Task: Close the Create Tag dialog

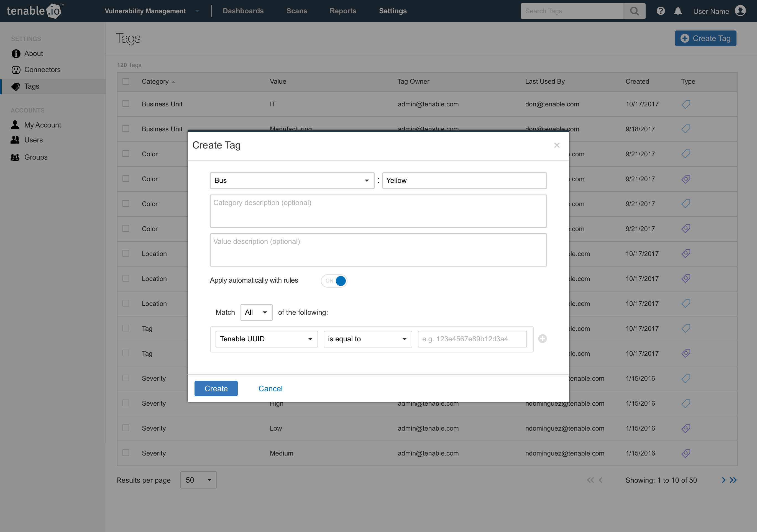Action: (x=557, y=145)
